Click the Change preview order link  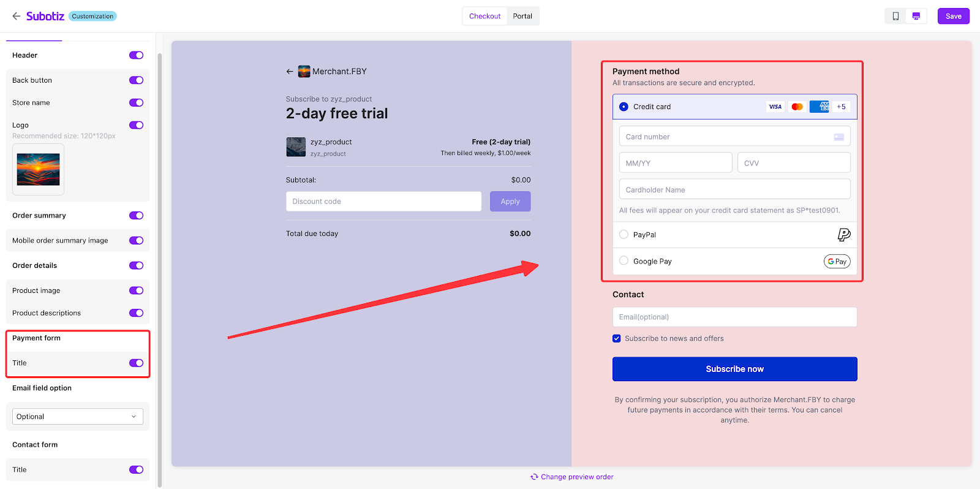(572, 477)
